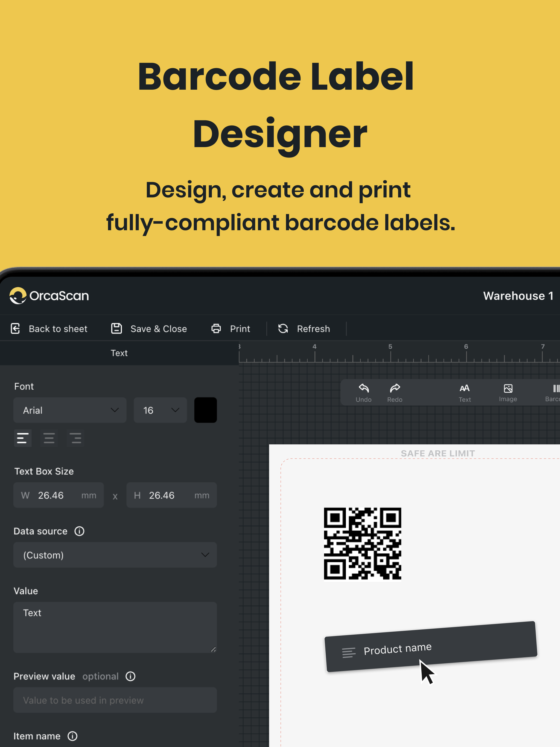Select left text alignment
The height and width of the screenshot is (747, 560).
(x=23, y=438)
